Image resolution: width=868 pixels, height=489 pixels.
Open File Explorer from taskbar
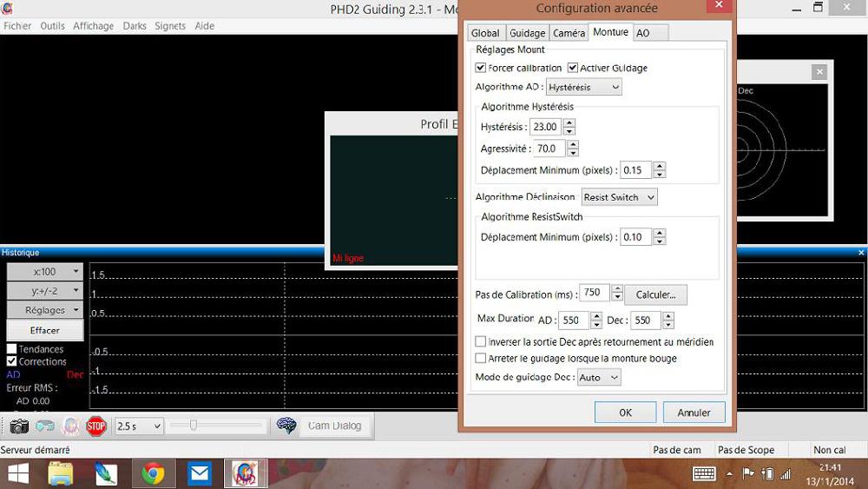coord(61,474)
